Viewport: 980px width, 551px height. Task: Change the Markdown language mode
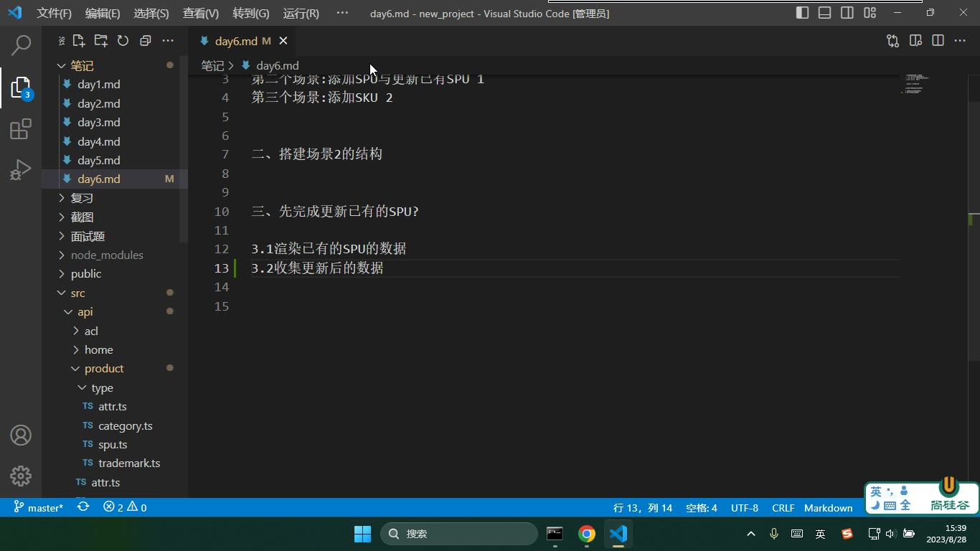pyautogui.click(x=828, y=507)
